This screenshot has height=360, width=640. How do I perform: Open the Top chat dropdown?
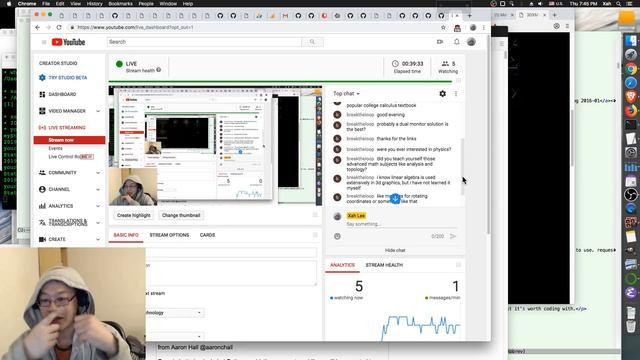tap(346, 93)
